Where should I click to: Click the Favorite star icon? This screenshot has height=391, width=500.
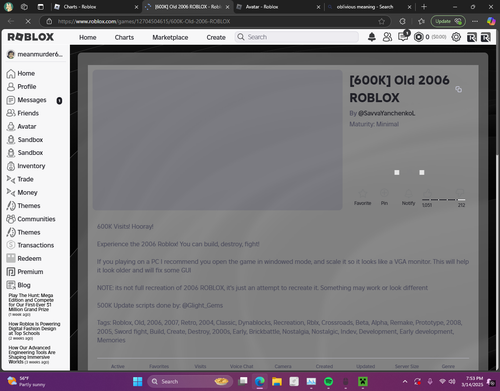click(x=362, y=193)
